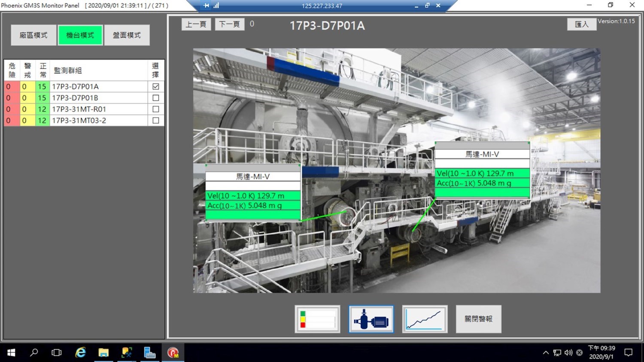Viewport: 644px width, 362px height.
Task: Select the 17P3-31MT03-2 row name
Action: pyautogui.click(x=79, y=121)
